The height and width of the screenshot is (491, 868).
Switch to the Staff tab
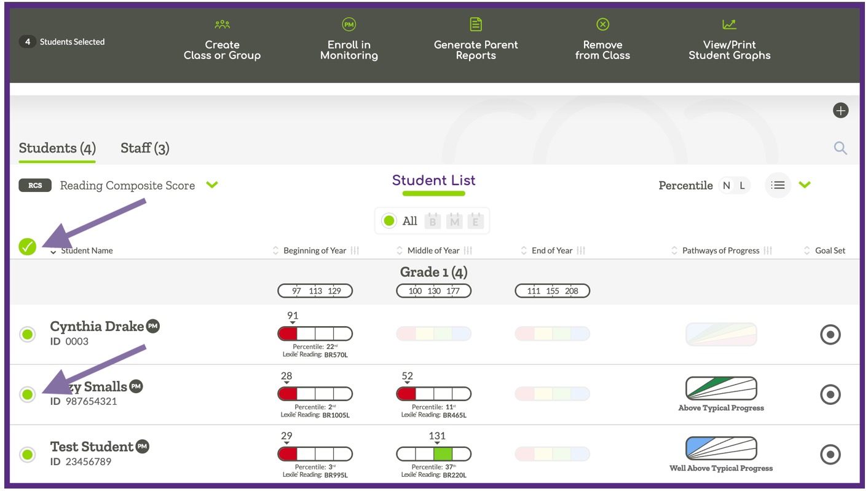144,148
